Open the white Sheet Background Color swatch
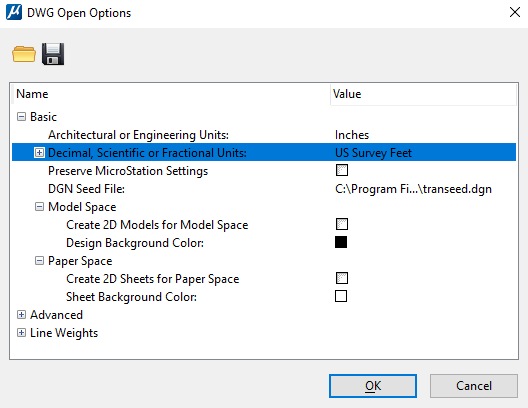Screen dimensions: 528x408 (x=341, y=296)
